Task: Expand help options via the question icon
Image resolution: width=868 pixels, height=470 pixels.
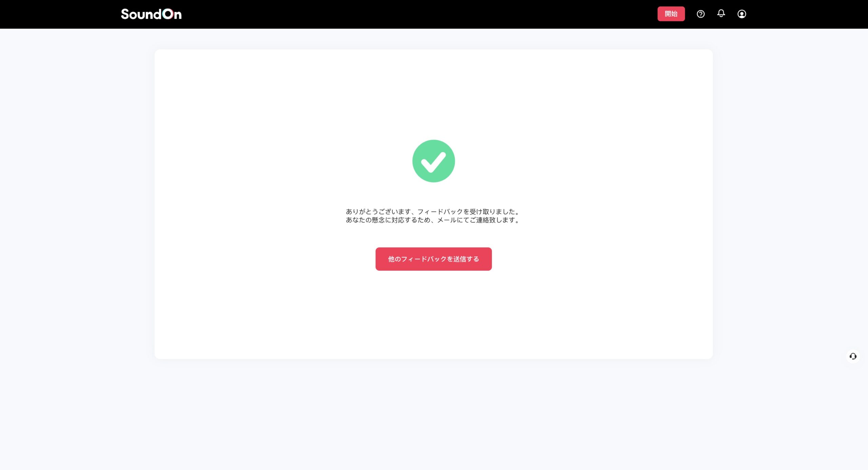Action: [x=701, y=14]
